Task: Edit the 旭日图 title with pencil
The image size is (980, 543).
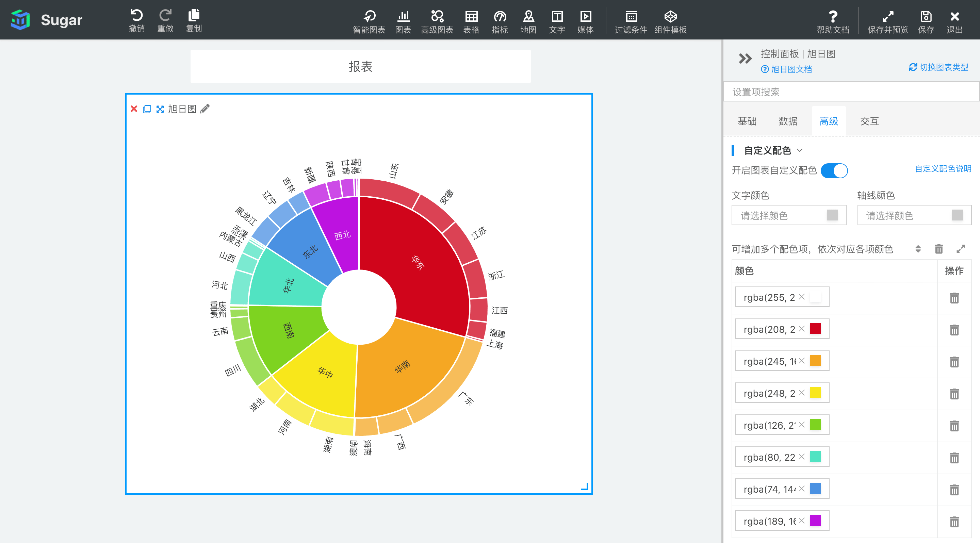Action: (x=205, y=109)
